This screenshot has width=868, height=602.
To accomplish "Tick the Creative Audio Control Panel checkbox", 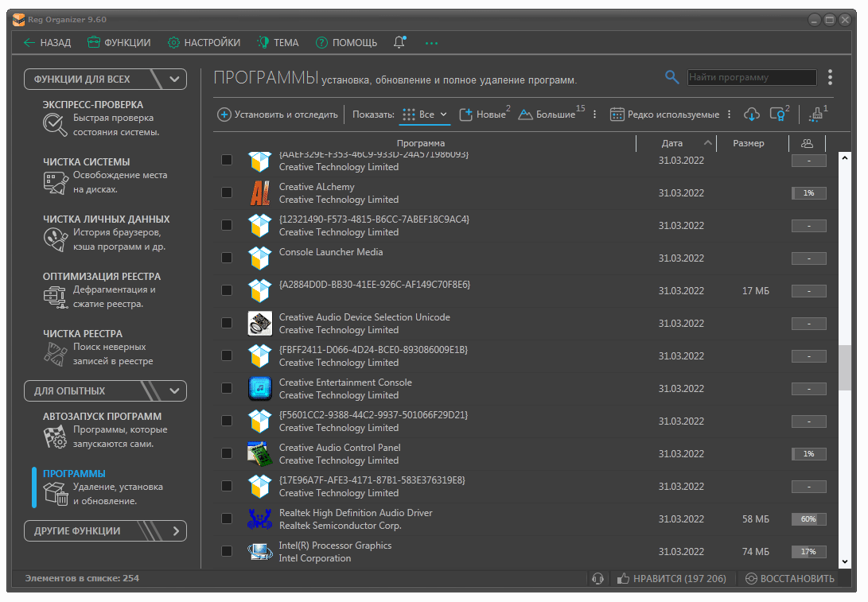I will click(227, 454).
